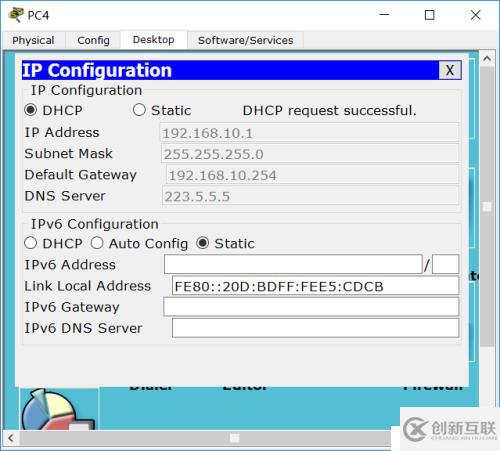Select the IPv6 Static radio button
The width and height of the screenshot is (500, 451).
tap(203, 243)
